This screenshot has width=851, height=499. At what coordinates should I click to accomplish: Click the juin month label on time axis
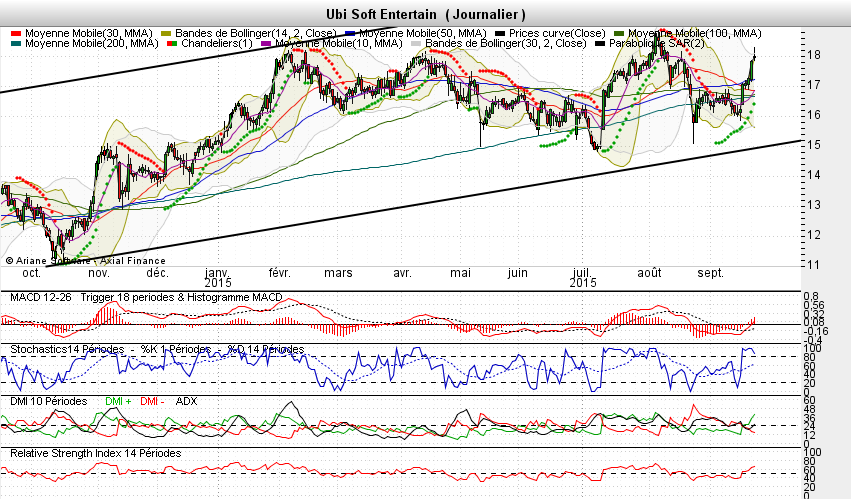tap(517, 273)
